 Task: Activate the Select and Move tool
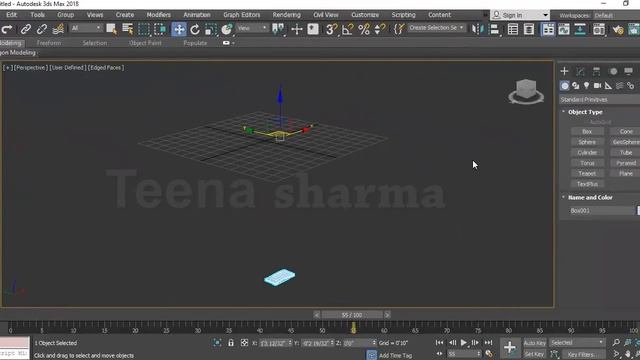click(x=179, y=29)
